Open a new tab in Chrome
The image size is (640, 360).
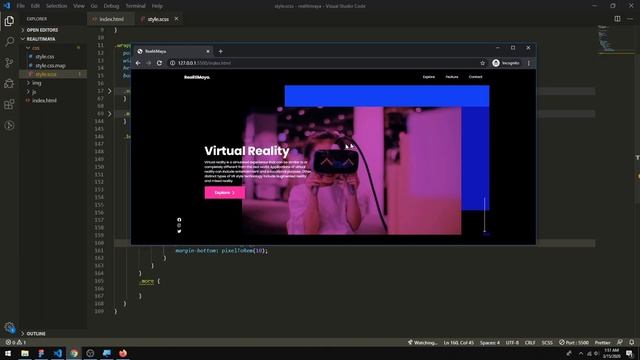(x=220, y=51)
